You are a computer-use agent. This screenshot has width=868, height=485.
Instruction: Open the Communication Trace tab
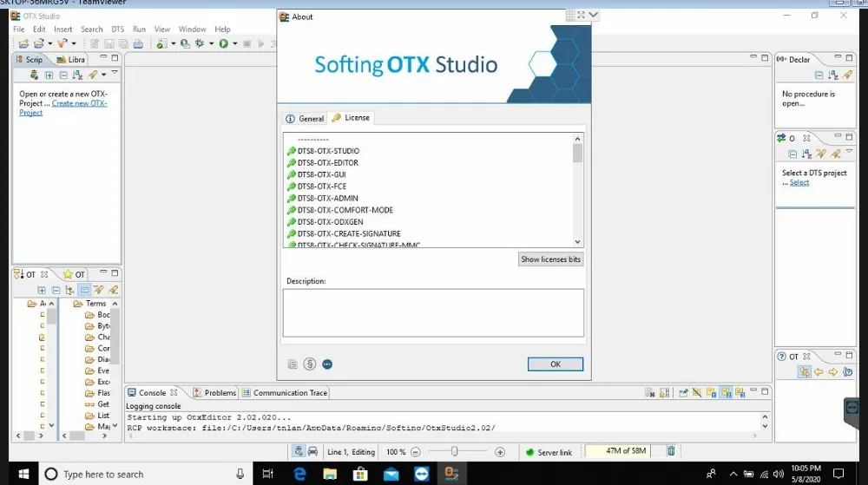pos(285,393)
